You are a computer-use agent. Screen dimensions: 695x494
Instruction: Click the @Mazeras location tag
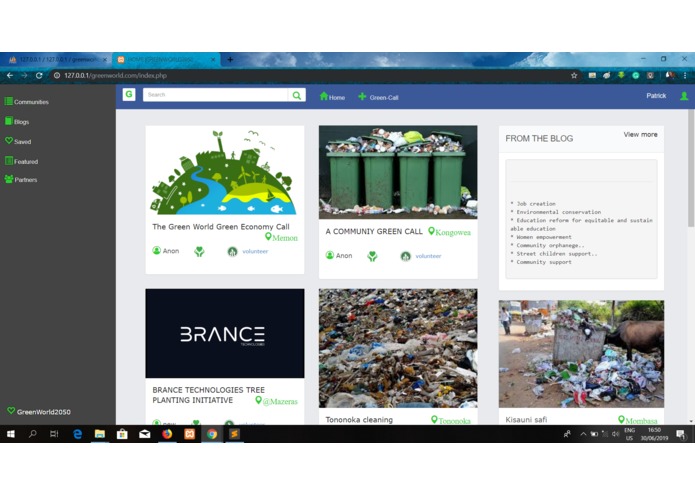(276, 401)
